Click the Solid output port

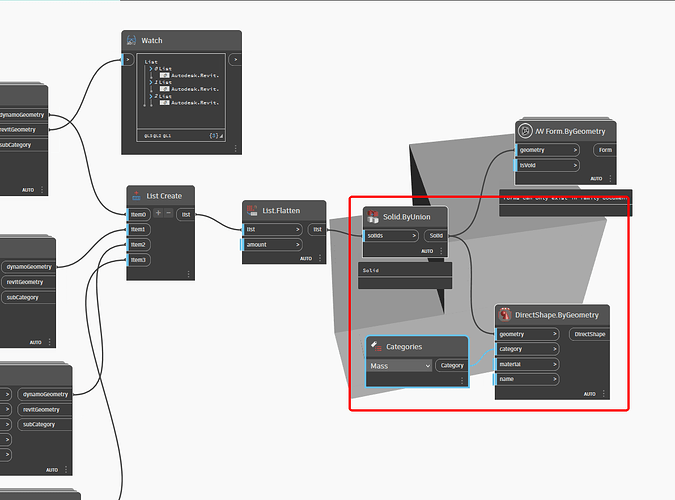[436, 236]
